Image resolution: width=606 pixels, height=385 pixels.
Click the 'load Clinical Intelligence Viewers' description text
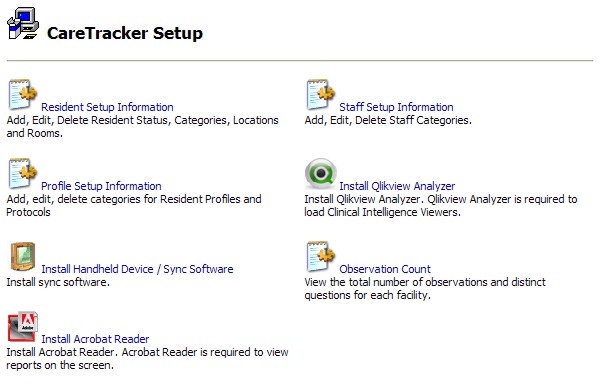click(382, 212)
